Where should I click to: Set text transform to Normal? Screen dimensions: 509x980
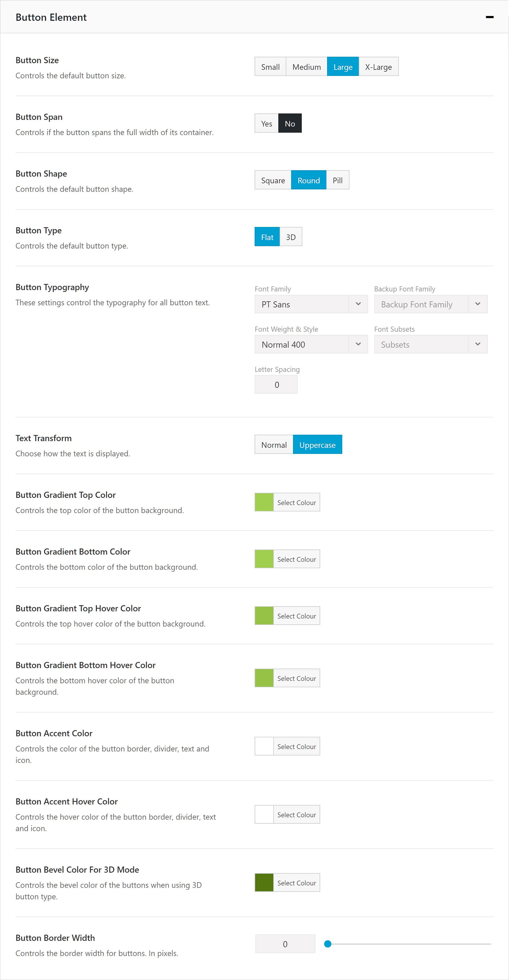point(273,445)
